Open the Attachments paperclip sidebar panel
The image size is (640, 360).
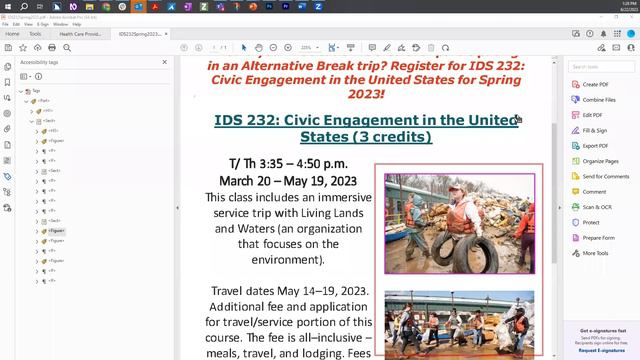pos(7,129)
